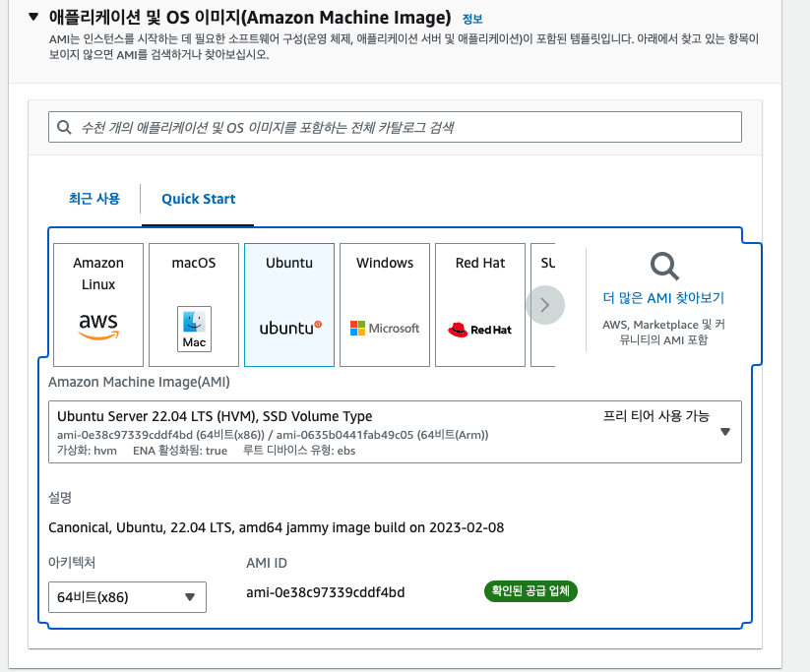Click the 프리 티어 사용 가능 label

pyautogui.click(x=656, y=416)
